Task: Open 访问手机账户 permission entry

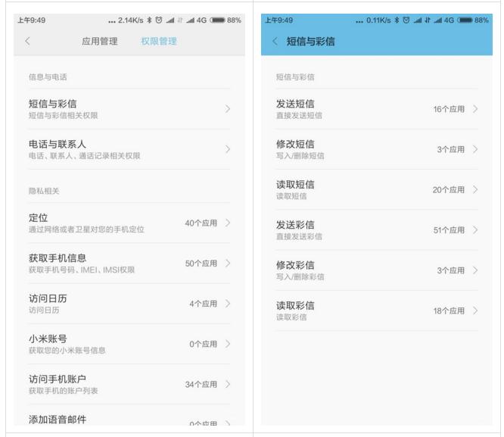Action: coord(129,384)
